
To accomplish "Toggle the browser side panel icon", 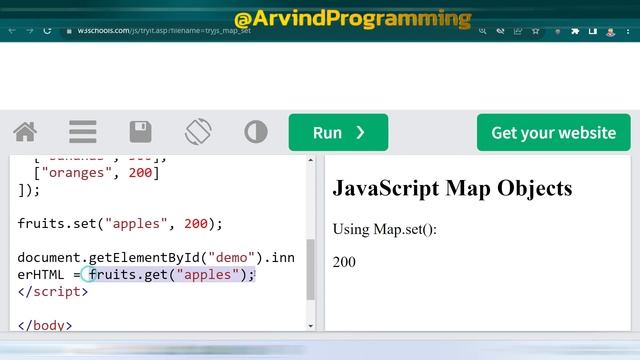I will 593,31.
